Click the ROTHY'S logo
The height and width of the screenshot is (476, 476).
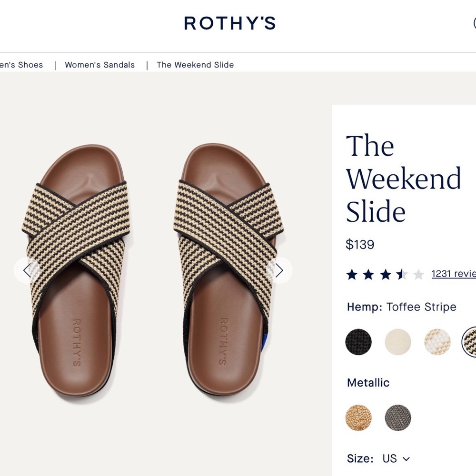(230, 23)
